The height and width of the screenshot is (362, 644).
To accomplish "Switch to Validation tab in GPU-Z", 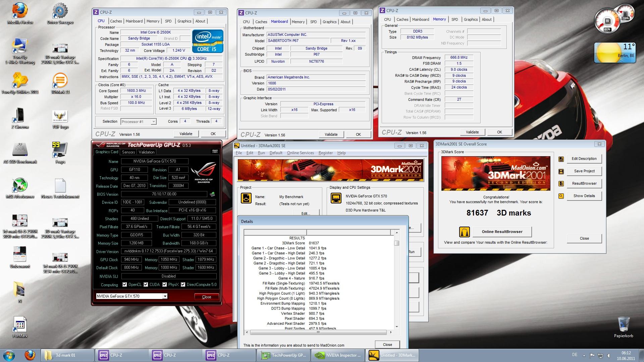I will (x=147, y=152).
